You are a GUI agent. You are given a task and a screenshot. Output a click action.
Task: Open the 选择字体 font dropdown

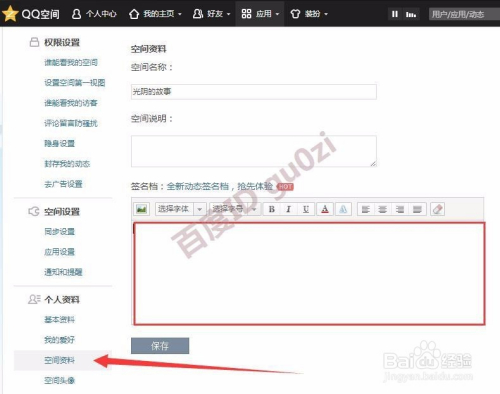click(180, 209)
